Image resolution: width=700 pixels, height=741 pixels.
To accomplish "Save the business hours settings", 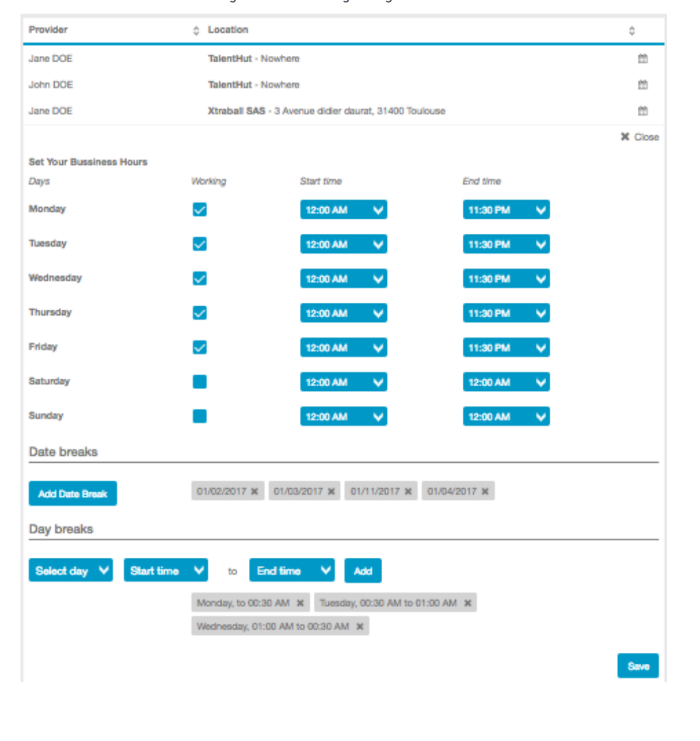I will (638, 666).
